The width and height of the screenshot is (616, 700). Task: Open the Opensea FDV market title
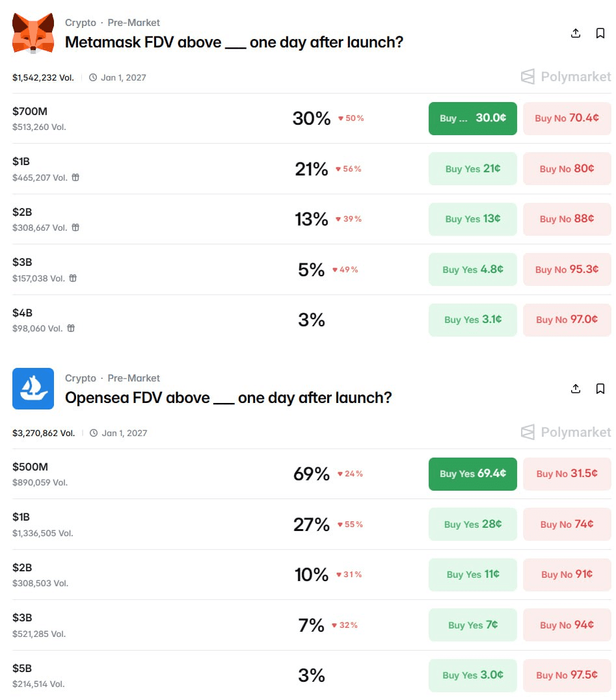click(228, 398)
